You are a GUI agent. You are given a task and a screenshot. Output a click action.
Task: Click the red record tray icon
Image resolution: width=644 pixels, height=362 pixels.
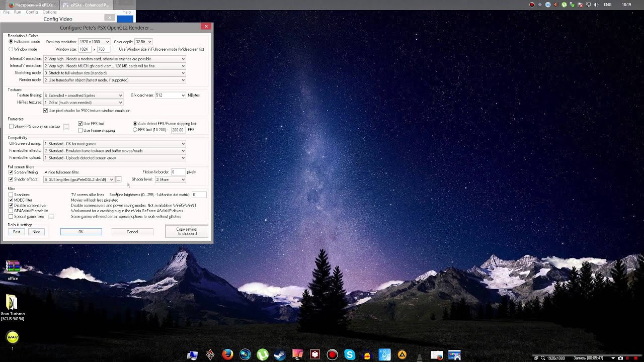[x=532, y=5]
